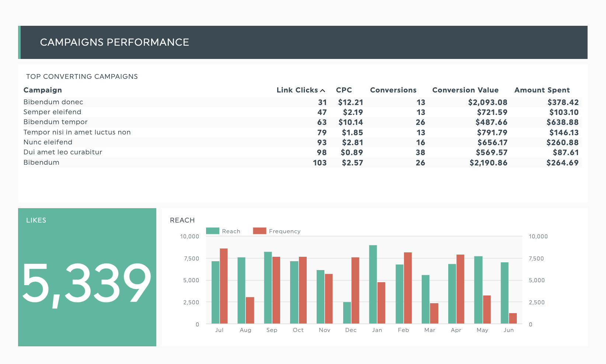
Task: Sort table by Campaign column header
Action: tap(43, 90)
